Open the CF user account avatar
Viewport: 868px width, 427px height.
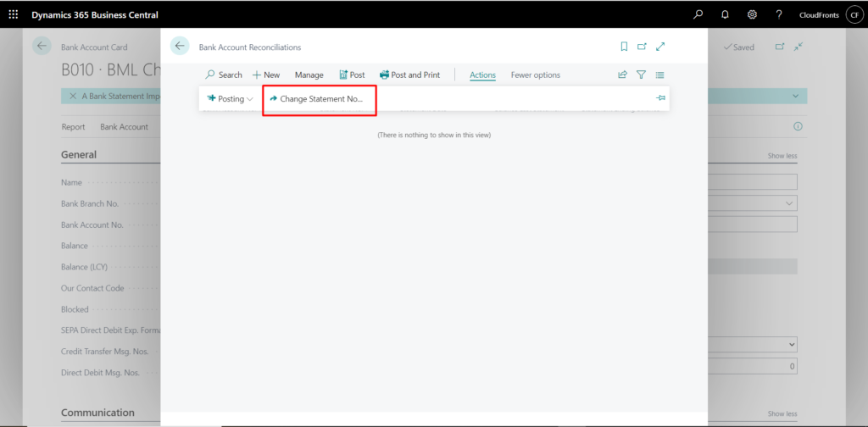853,15
